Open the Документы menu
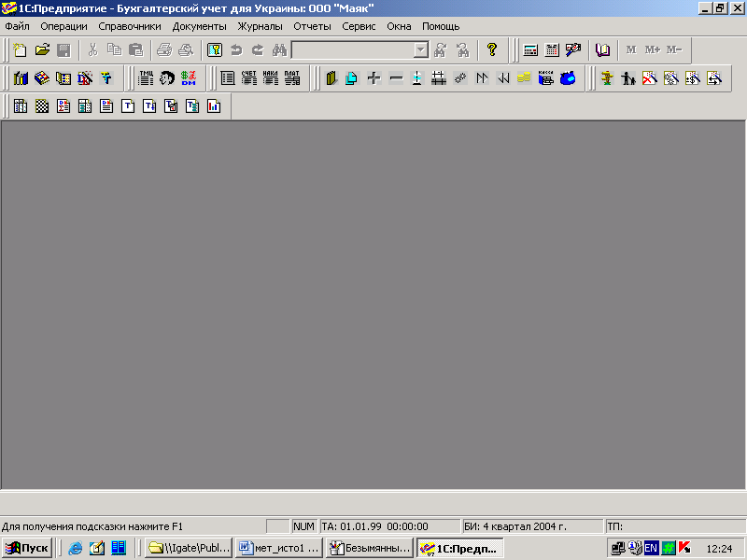Screen dimensions: 747x560 [199, 27]
